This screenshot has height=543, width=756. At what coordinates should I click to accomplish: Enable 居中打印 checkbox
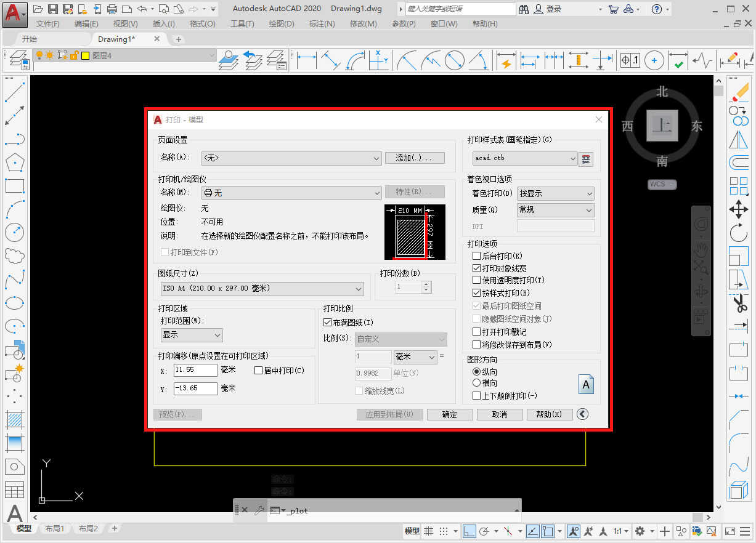click(x=259, y=371)
